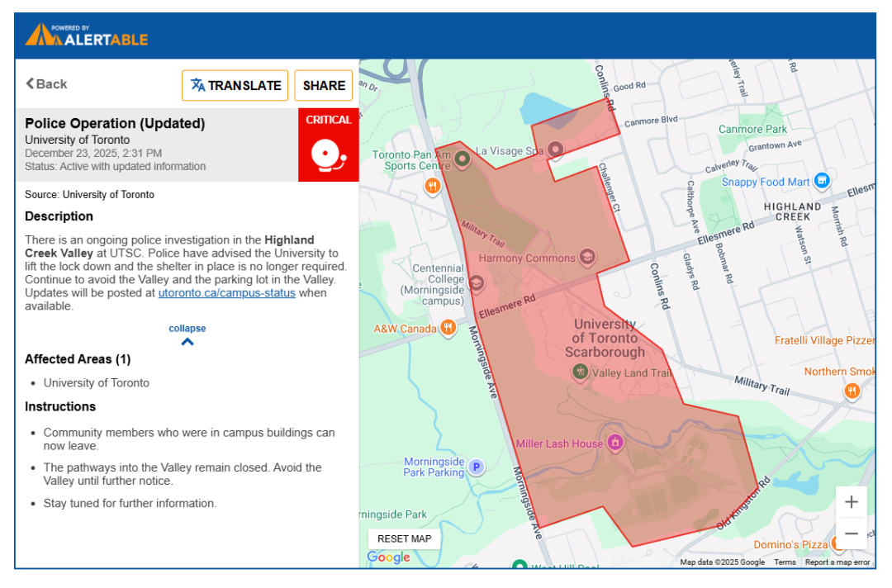892x588 pixels.
Task: Select the Valley Land Trail hiking marker
Action: [x=581, y=372]
